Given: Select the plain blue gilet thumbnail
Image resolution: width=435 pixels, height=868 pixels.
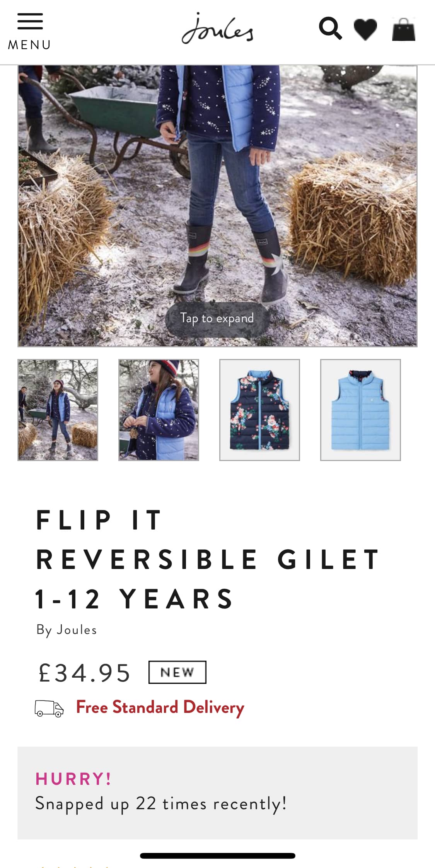Looking at the screenshot, I should pos(360,410).
